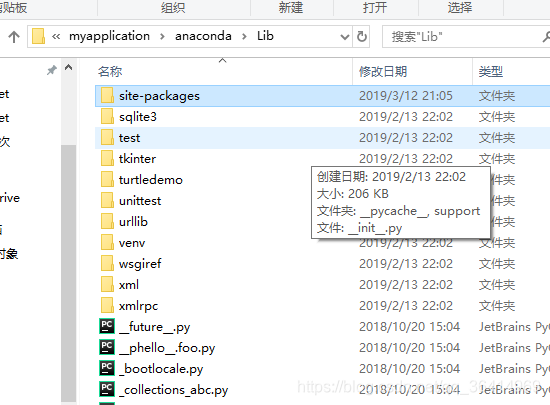The width and height of the screenshot is (550, 405).
Task: Click the pin icon in navigation pane
Action: click(52, 70)
